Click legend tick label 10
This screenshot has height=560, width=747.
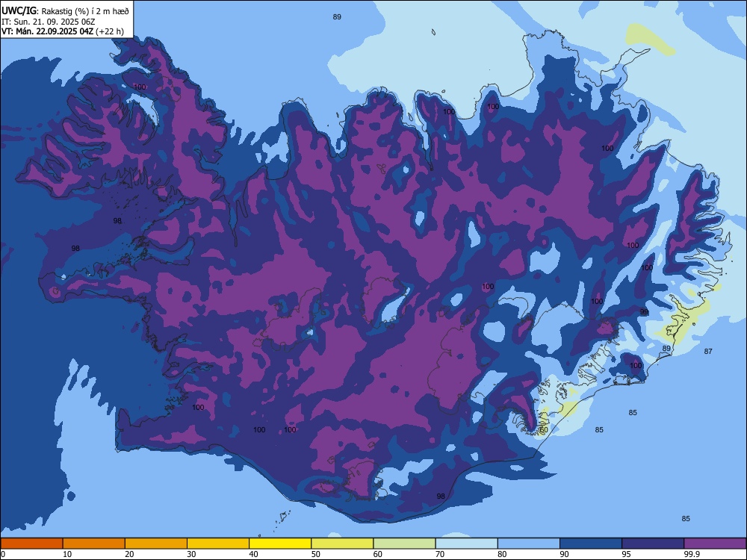(x=67, y=554)
